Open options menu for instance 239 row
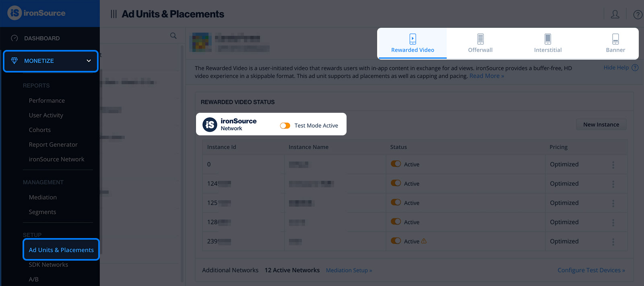This screenshot has width=644, height=286. tap(613, 242)
